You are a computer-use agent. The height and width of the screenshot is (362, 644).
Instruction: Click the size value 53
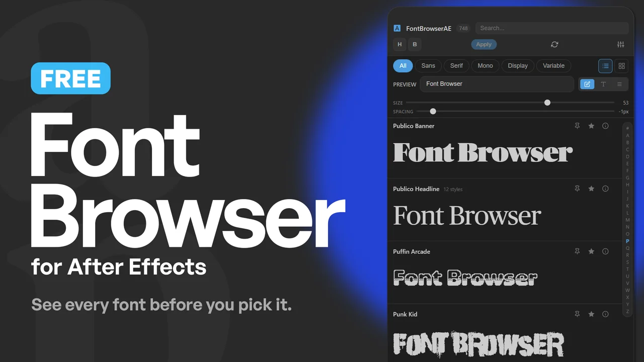pos(625,103)
